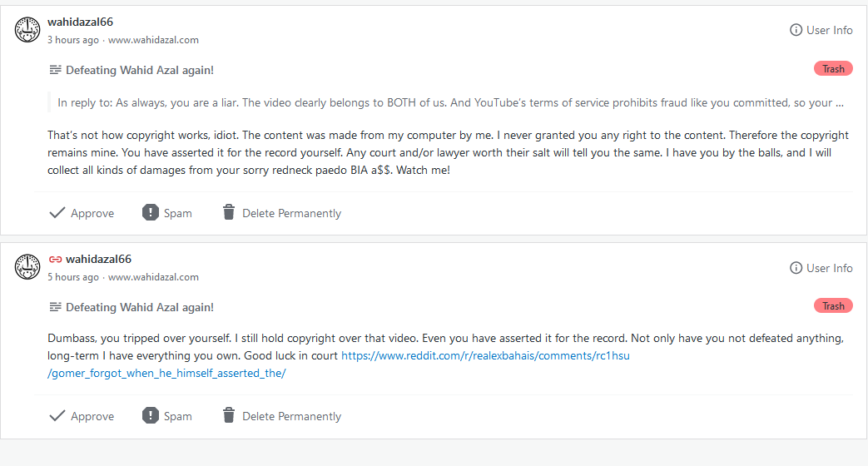Click the red link icon beside wahidazal66
The height and width of the screenshot is (466, 868).
[56, 260]
